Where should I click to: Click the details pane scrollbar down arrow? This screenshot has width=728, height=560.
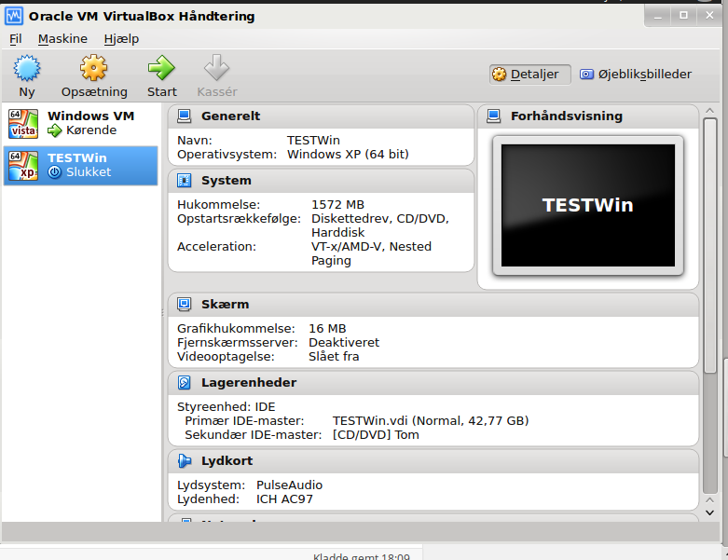[709, 512]
